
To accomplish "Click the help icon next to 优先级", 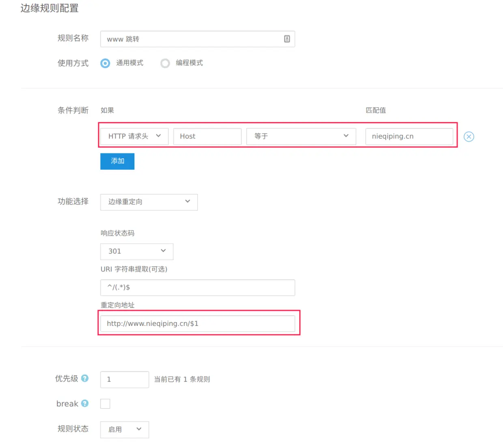I will coord(84,378).
